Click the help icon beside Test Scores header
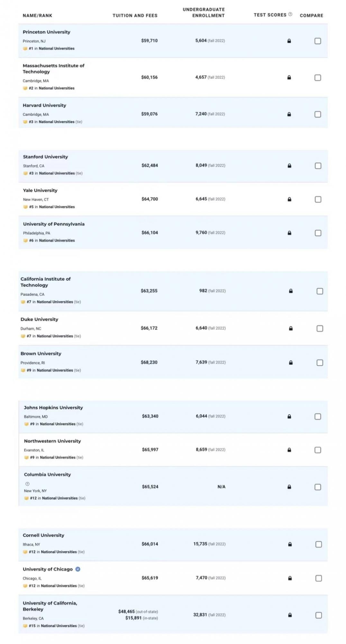The height and width of the screenshot is (644, 346). click(x=290, y=14)
